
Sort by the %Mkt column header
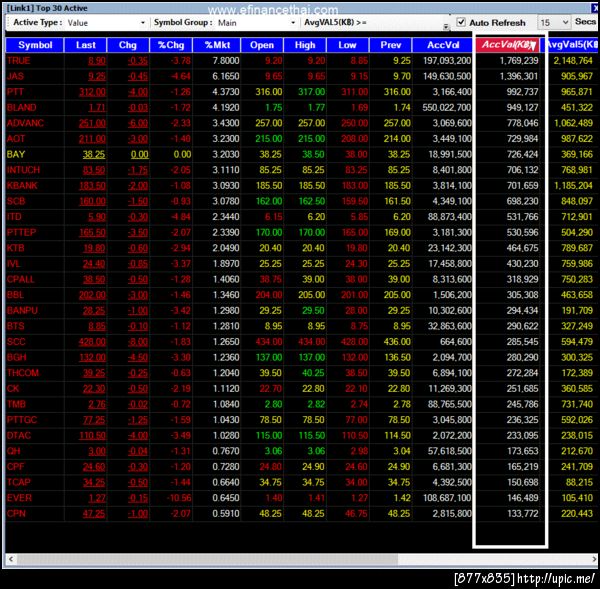click(x=217, y=45)
